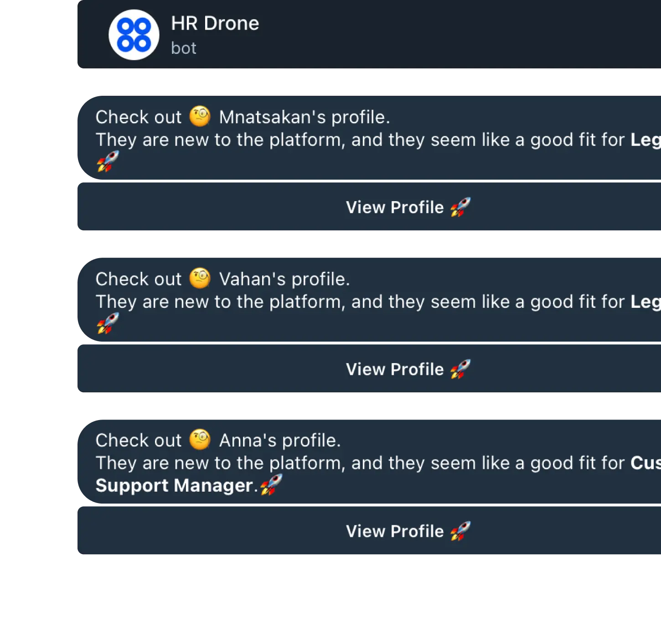Open Anna's profile via View Profile button

click(x=408, y=531)
